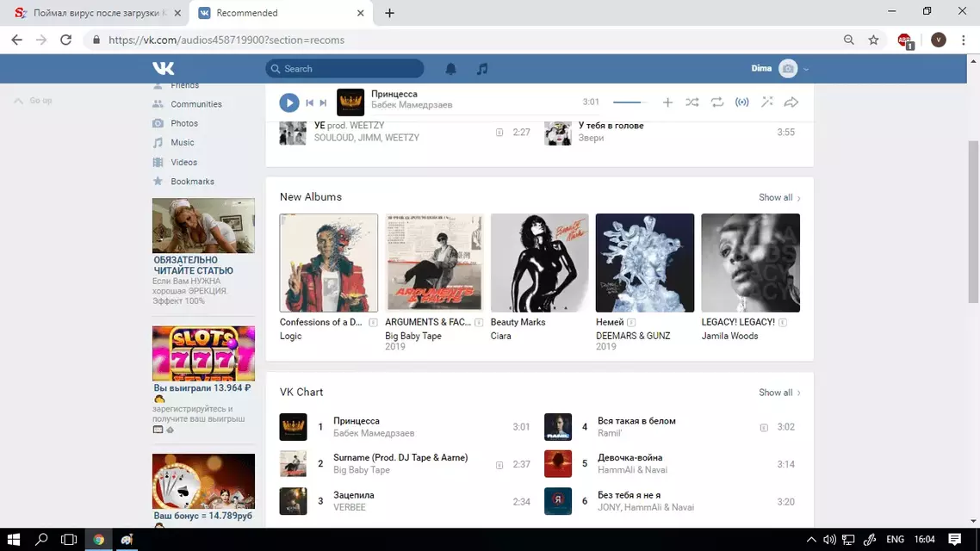
Task: Open the ABP extension icon
Action: coord(904,40)
